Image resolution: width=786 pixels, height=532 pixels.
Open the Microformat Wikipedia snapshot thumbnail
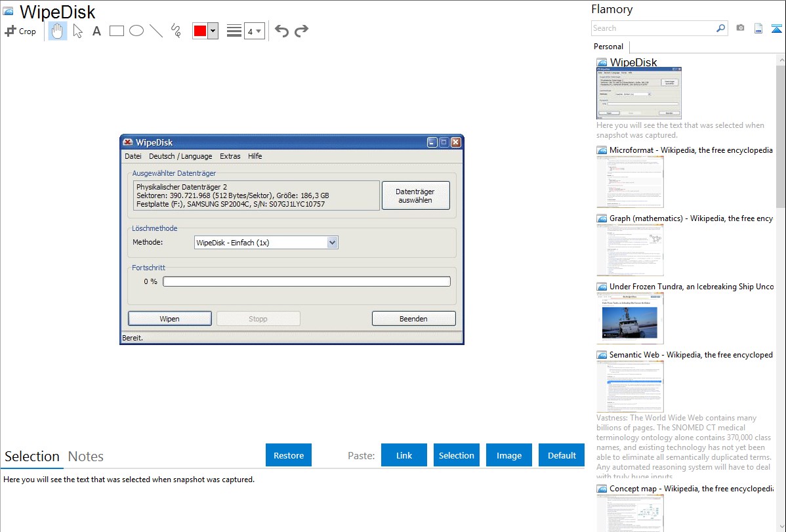[x=630, y=182]
